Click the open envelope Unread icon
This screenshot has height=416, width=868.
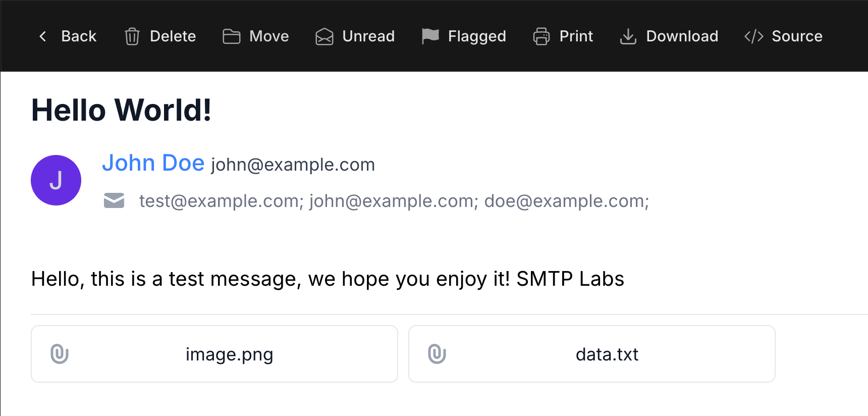tap(324, 36)
